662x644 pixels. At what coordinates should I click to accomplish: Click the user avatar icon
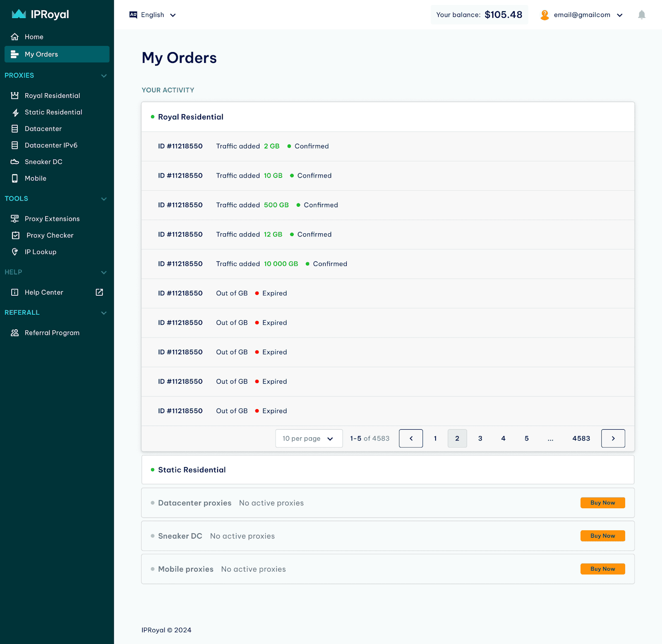(545, 15)
